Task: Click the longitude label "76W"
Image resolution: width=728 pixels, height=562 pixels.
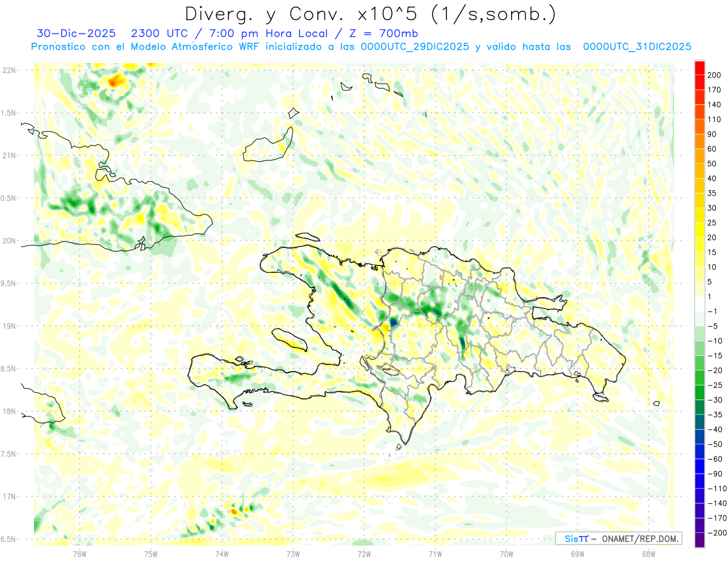Action: (x=80, y=554)
